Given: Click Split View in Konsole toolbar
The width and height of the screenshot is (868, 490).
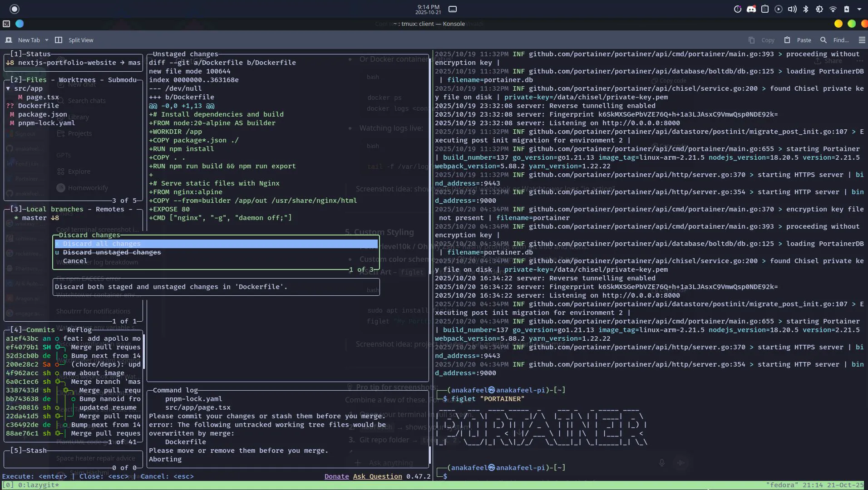Looking at the screenshot, I should [x=74, y=40].
